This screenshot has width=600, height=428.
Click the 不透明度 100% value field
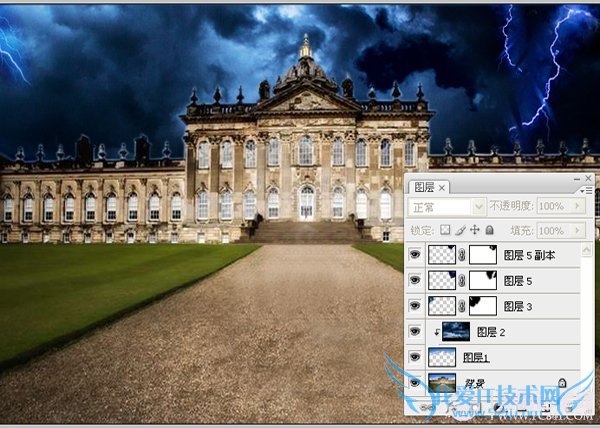pos(553,206)
